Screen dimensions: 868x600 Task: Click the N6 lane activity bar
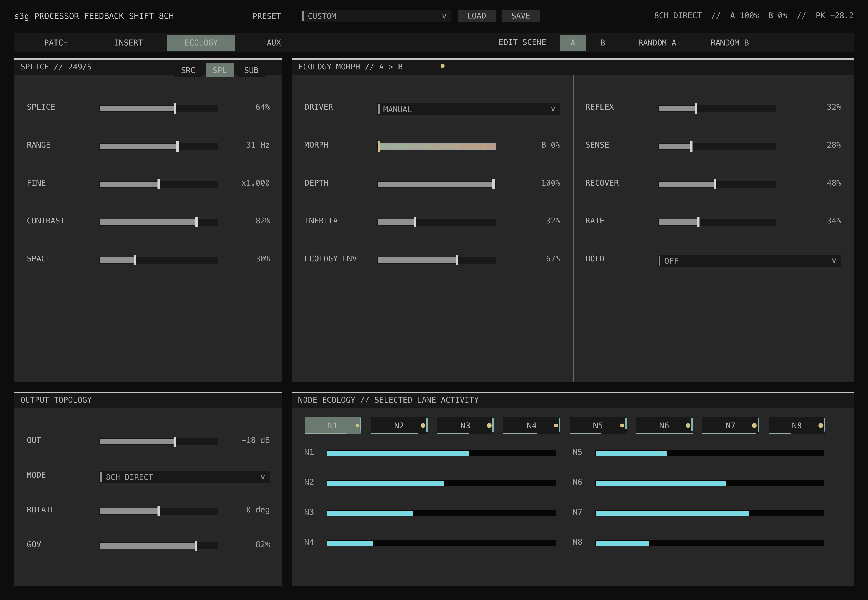tap(709, 483)
